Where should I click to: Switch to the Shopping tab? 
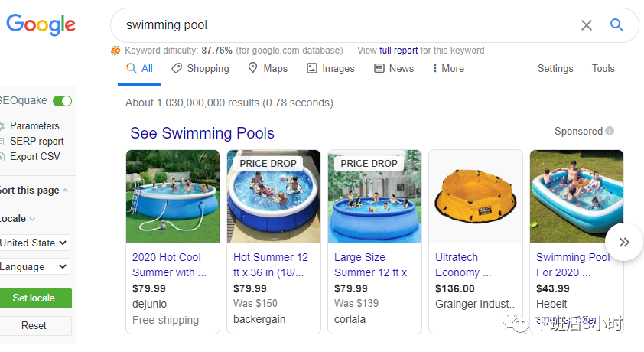200,69
